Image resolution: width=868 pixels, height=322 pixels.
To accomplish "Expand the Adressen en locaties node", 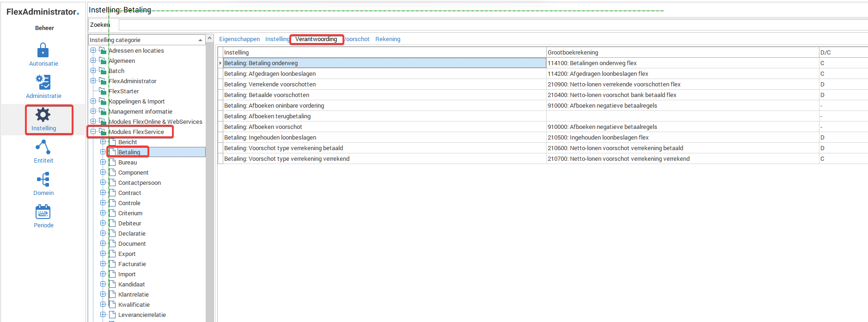I will 93,50.
